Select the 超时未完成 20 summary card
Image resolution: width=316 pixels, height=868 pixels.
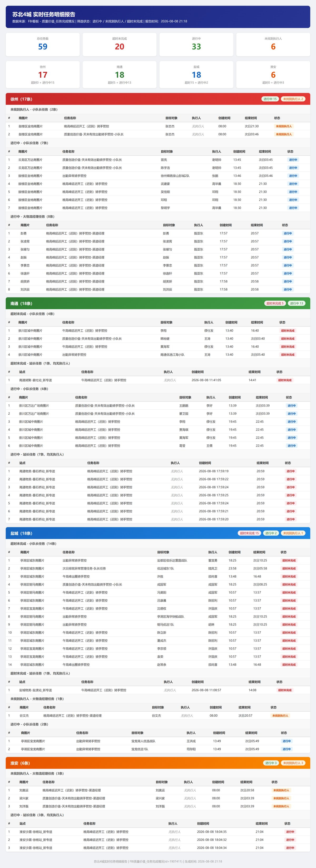[x=120, y=44]
